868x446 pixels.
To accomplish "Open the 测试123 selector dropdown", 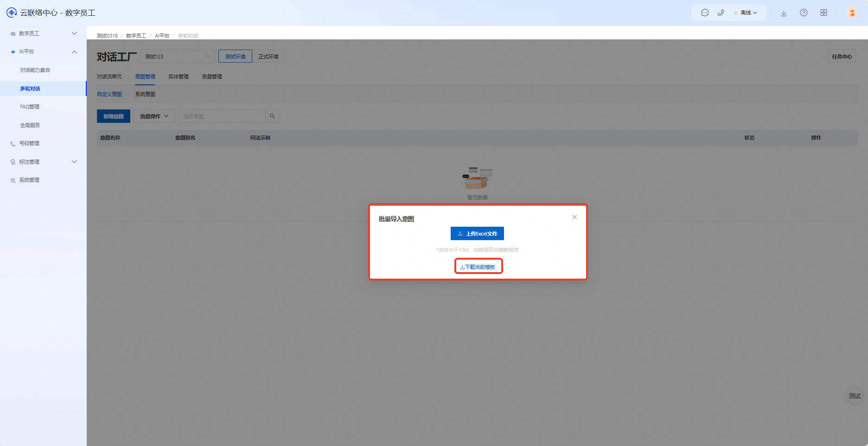I will (178, 57).
